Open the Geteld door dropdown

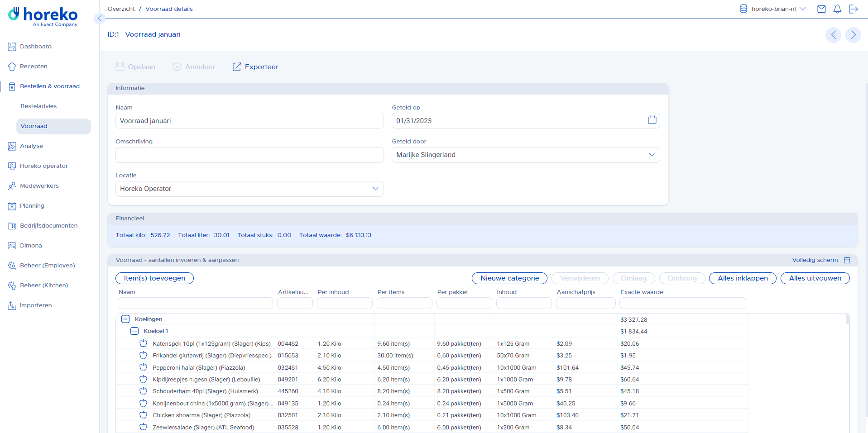pyautogui.click(x=525, y=155)
